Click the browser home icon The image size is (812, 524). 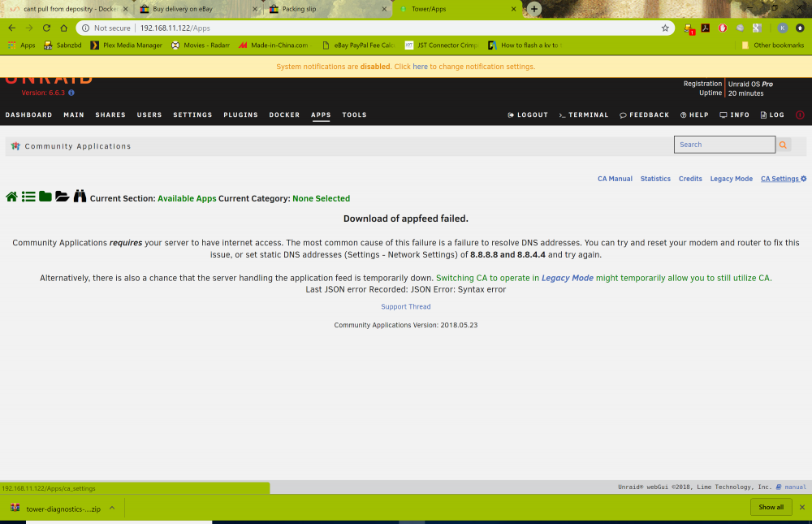tap(63, 28)
